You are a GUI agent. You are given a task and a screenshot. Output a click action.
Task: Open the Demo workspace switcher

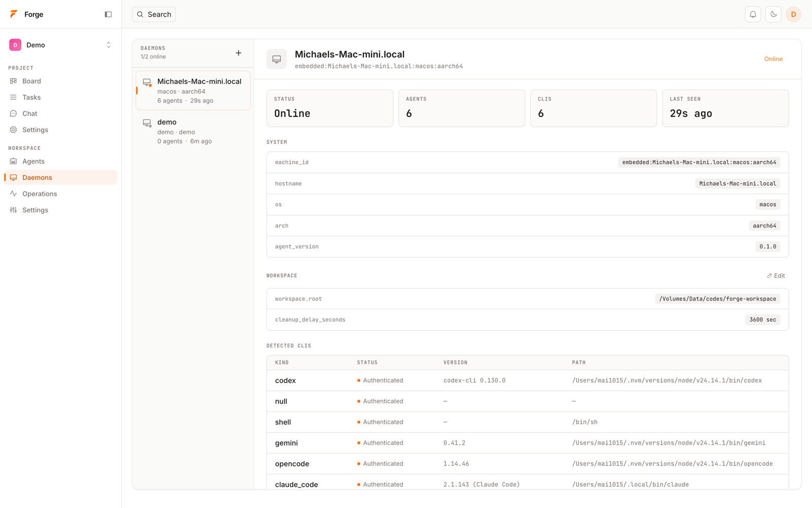tap(61, 45)
